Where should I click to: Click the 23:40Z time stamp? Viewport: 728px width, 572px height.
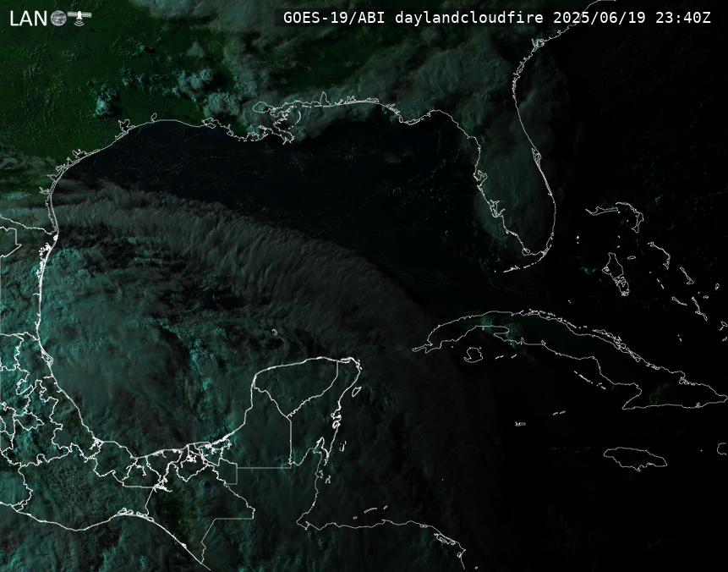pyautogui.click(x=683, y=18)
